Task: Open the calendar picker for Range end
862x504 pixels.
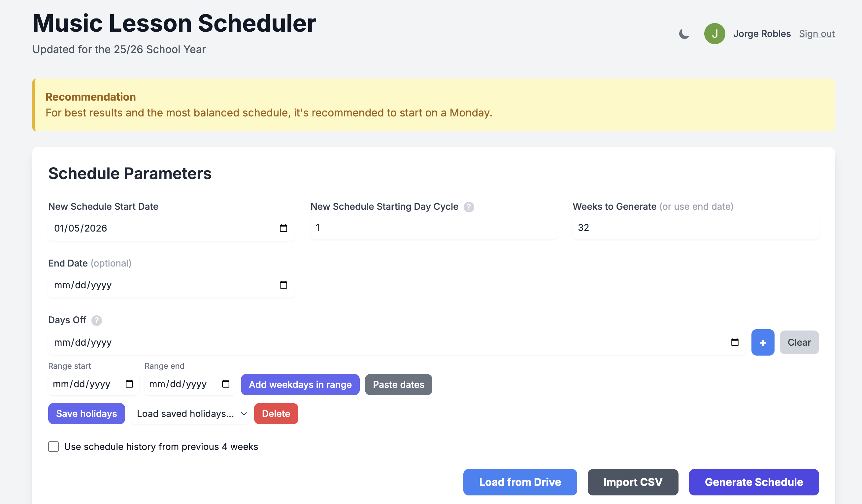Action: pos(225,384)
